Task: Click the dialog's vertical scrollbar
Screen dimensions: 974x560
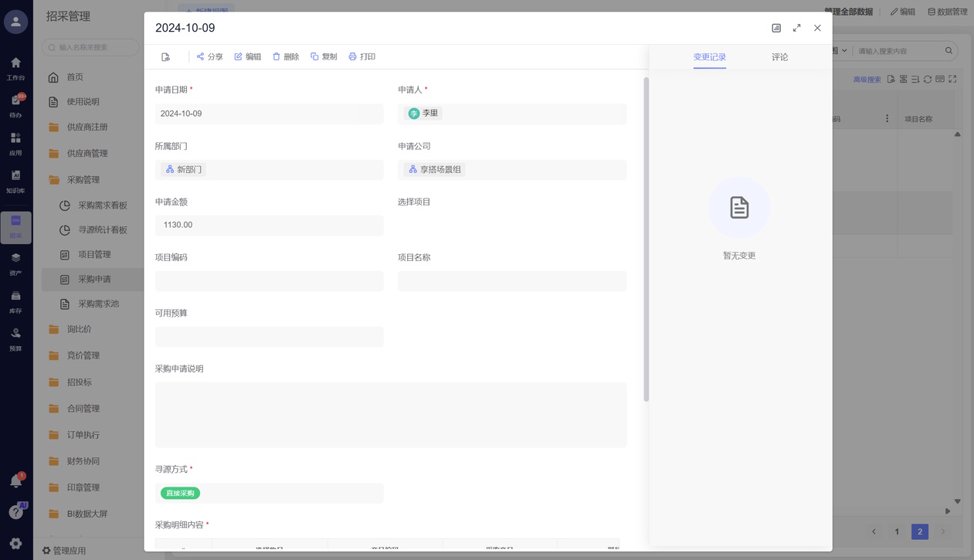Action: [x=646, y=239]
